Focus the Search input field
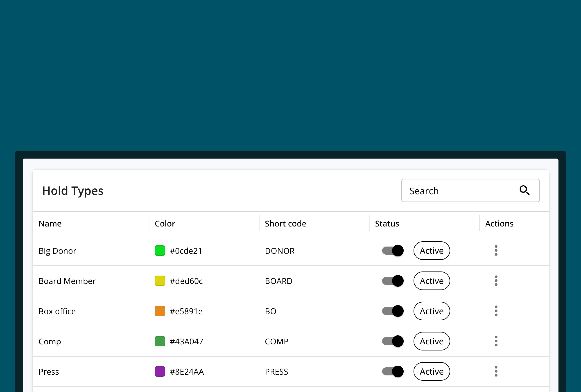This screenshot has width=581, height=392. pyautogui.click(x=470, y=190)
